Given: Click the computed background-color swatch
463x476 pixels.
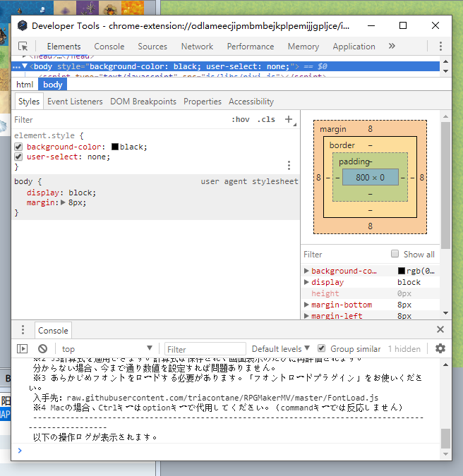Looking at the screenshot, I should pyautogui.click(x=402, y=271).
